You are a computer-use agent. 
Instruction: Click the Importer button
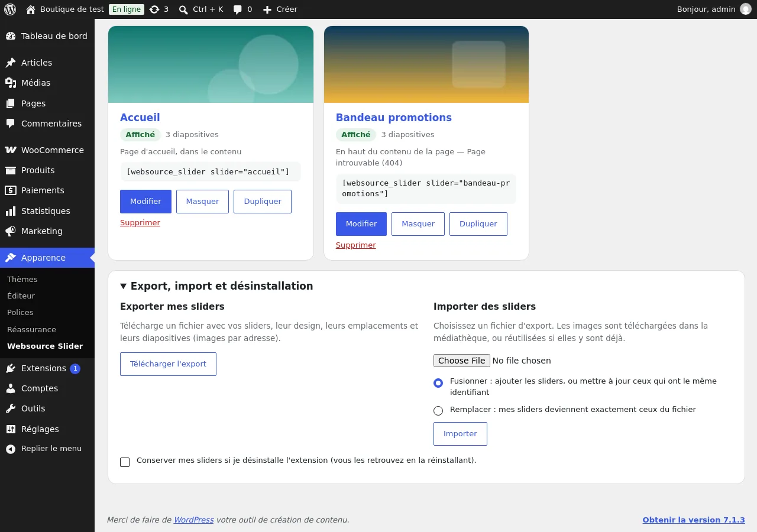460,434
